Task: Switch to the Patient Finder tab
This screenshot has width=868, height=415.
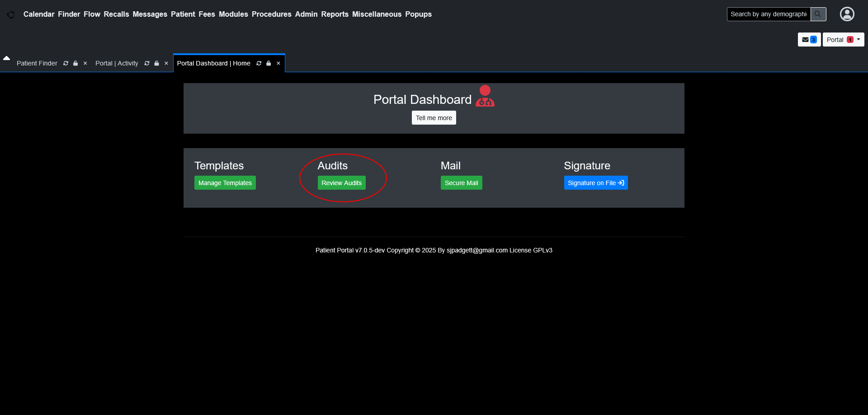Action: point(37,63)
